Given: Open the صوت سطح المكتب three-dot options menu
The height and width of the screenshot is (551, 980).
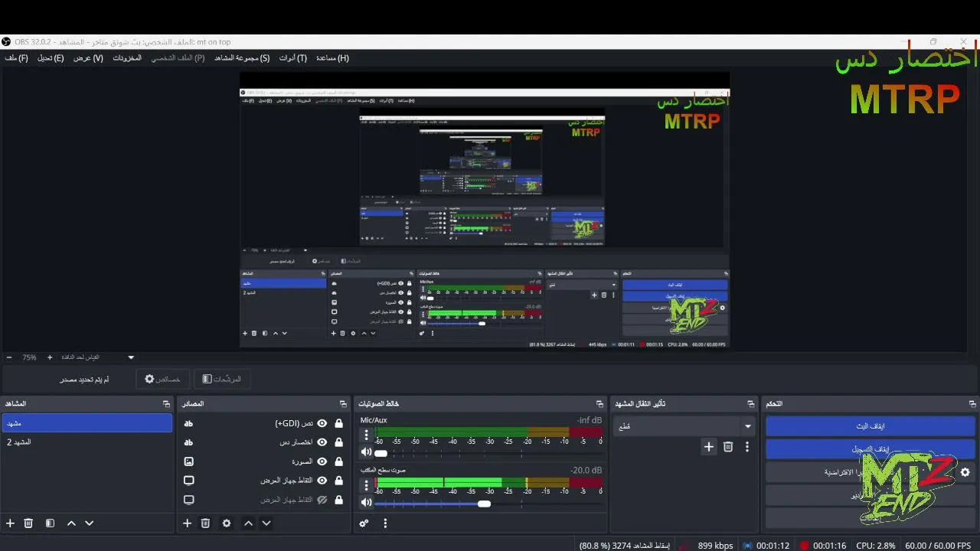Looking at the screenshot, I should click(x=366, y=485).
